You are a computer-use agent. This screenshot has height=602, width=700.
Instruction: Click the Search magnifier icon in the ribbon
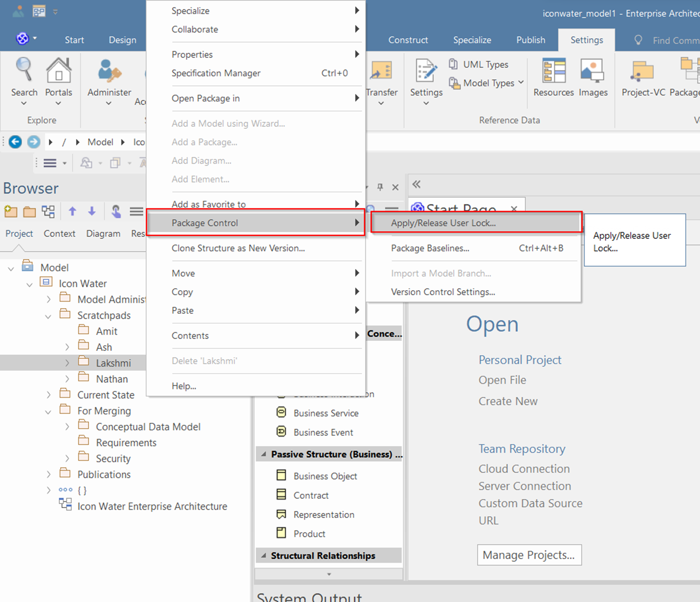[x=24, y=70]
